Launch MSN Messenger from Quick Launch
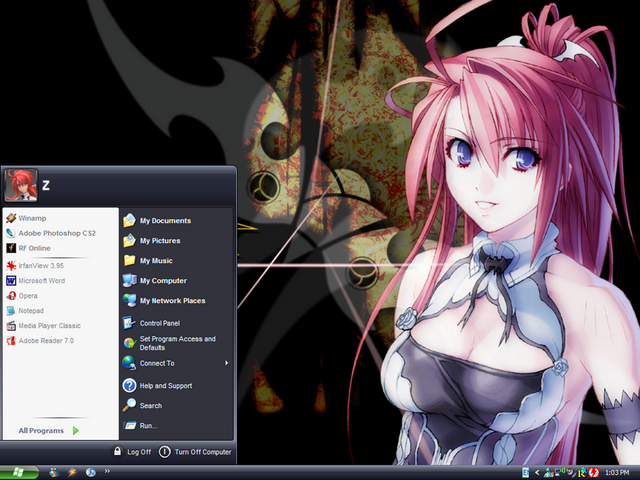Viewport: 640px width, 480px height. click(54, 473)
